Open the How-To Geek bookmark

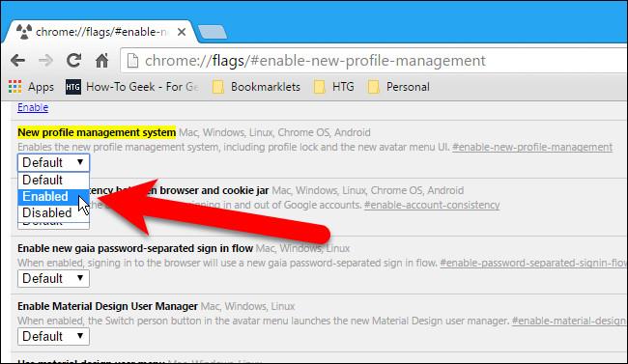[x=132, y=87]
